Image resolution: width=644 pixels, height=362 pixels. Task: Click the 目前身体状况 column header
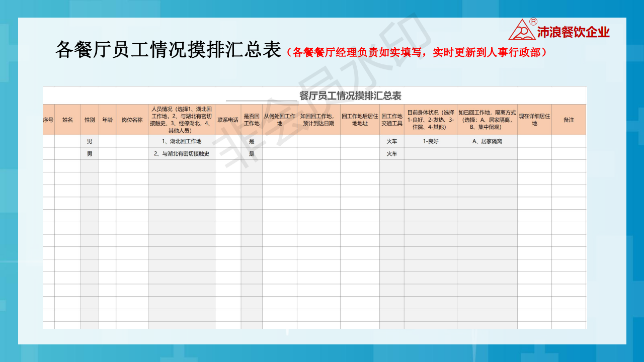[x=431, y=120]
